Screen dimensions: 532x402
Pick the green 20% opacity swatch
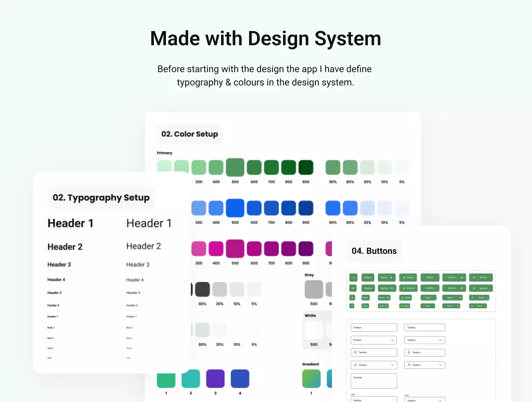367,167
